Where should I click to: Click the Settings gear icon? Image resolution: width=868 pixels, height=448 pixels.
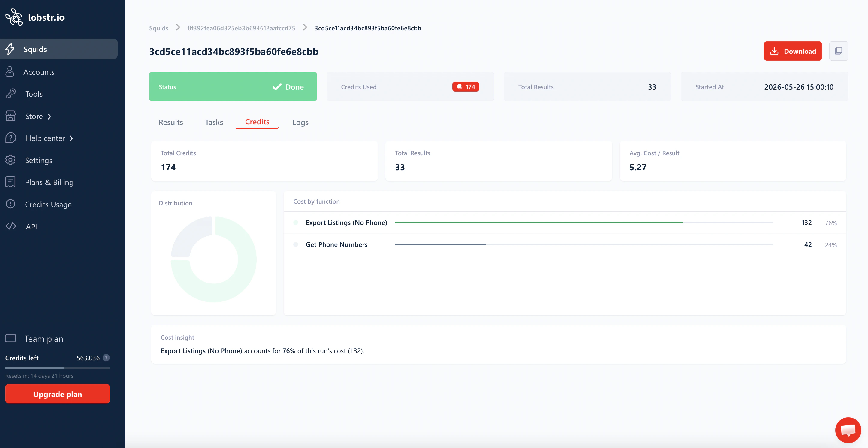tap(11, 160)
